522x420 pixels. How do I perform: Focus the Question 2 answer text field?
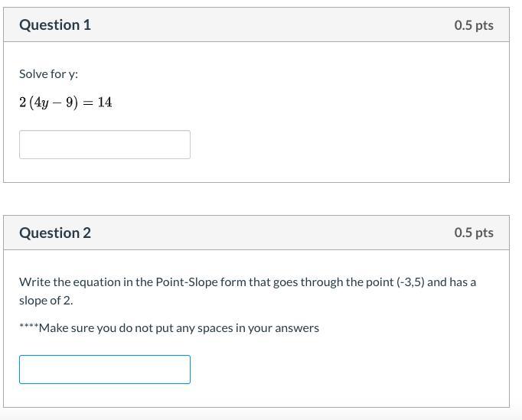tap(104, 370)
